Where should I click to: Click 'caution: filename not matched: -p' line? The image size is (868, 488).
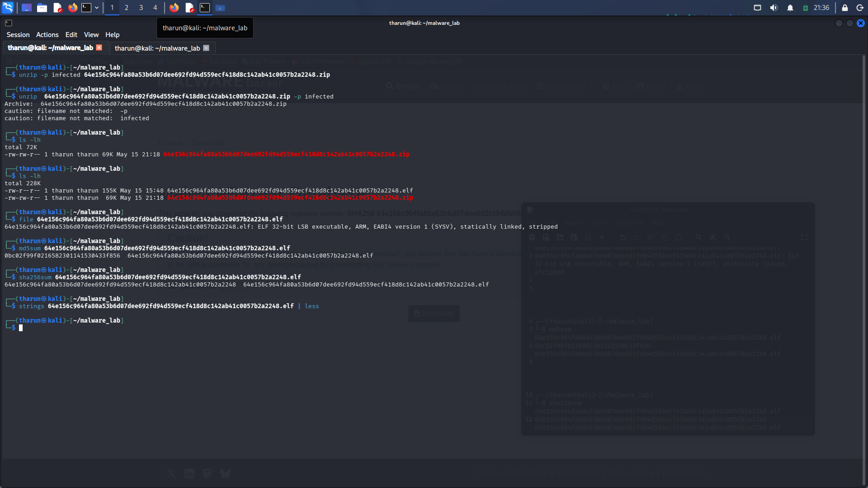(x=66, y=111)
